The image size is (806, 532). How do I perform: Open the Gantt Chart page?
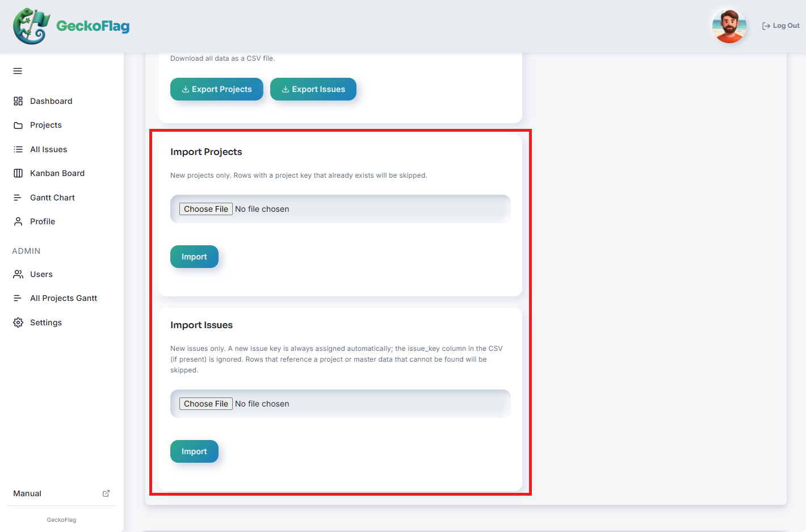tap(52, 198)
